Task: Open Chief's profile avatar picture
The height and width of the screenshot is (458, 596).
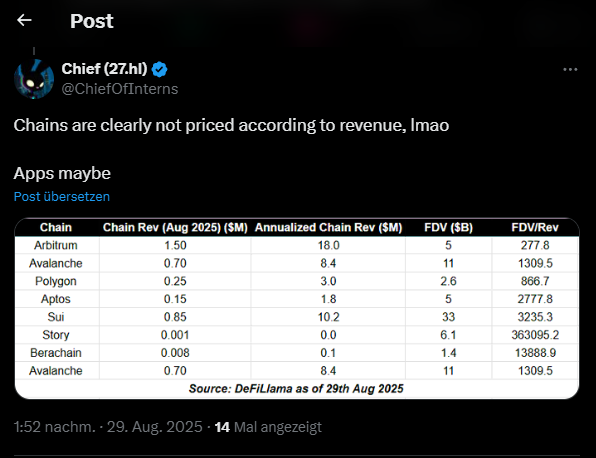Action: (x=34, y=79)
